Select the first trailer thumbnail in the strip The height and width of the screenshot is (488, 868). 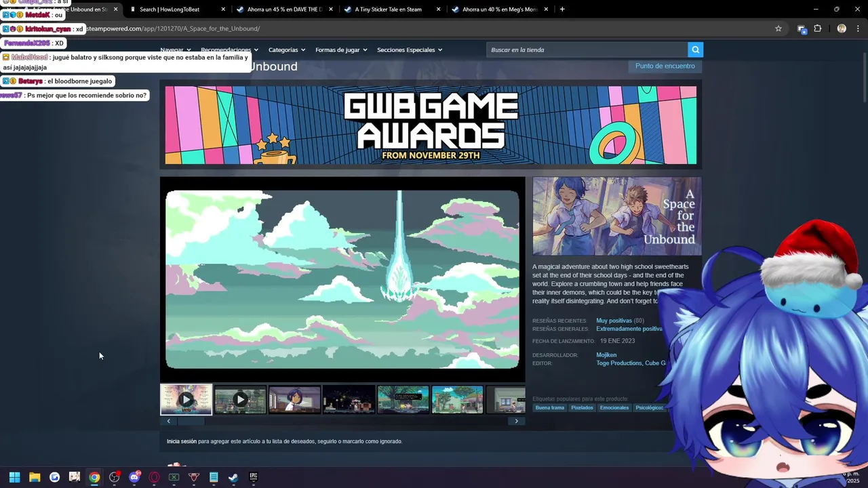(186, 400)
